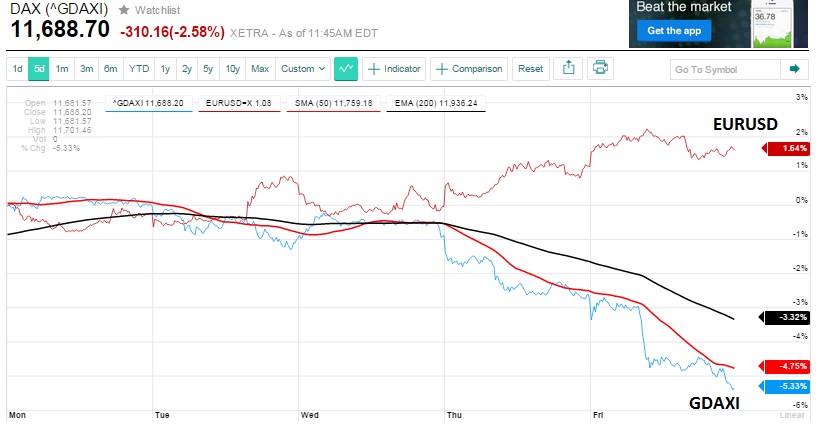Click the Fri date axis label

click(598, 415)
